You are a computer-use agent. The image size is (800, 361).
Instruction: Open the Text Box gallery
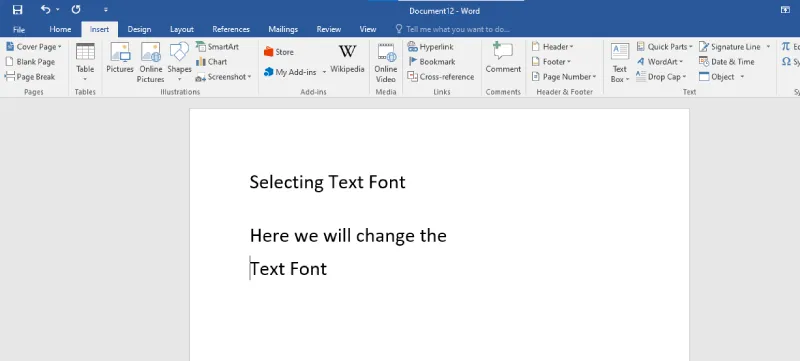pyautogui.click(x=620, y=62)
